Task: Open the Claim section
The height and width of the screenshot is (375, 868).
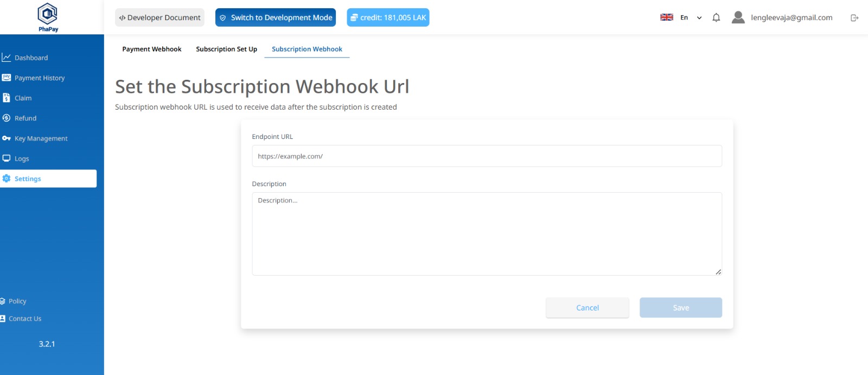Action: coord(23,98)
